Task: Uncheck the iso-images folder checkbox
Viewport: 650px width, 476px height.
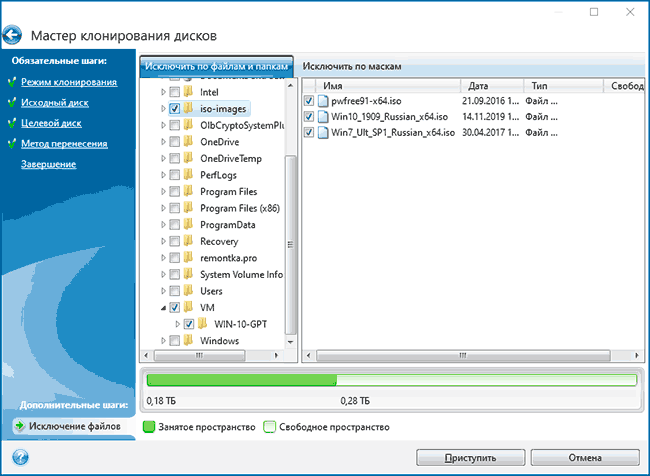Action: tap(175, 108)
